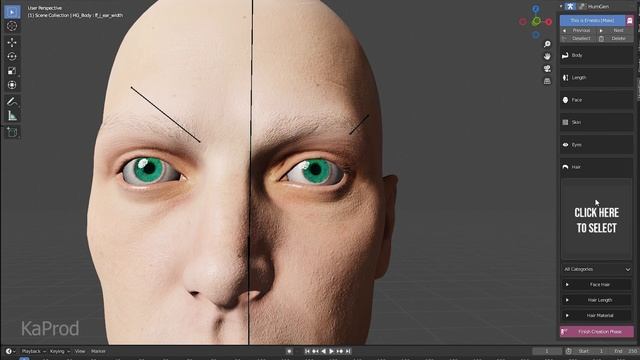
Task: Expand the Body section
Action: [596, 55]
